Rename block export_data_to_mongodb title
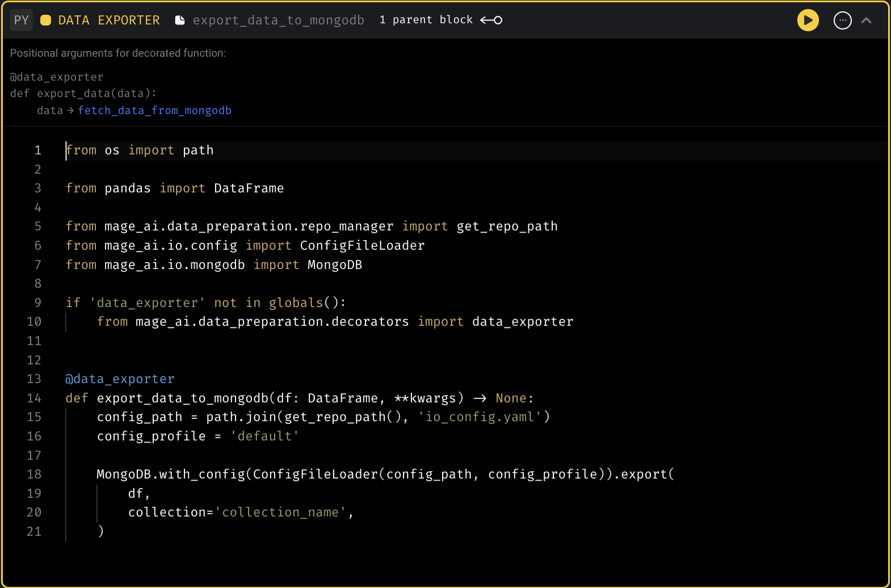891x588 pixels. tap(279, 20)
